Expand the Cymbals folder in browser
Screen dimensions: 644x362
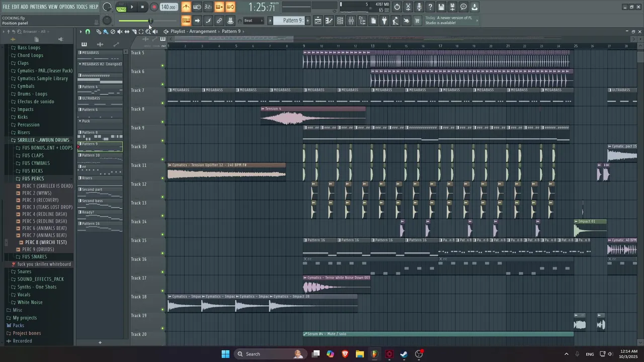click(26, 86)
